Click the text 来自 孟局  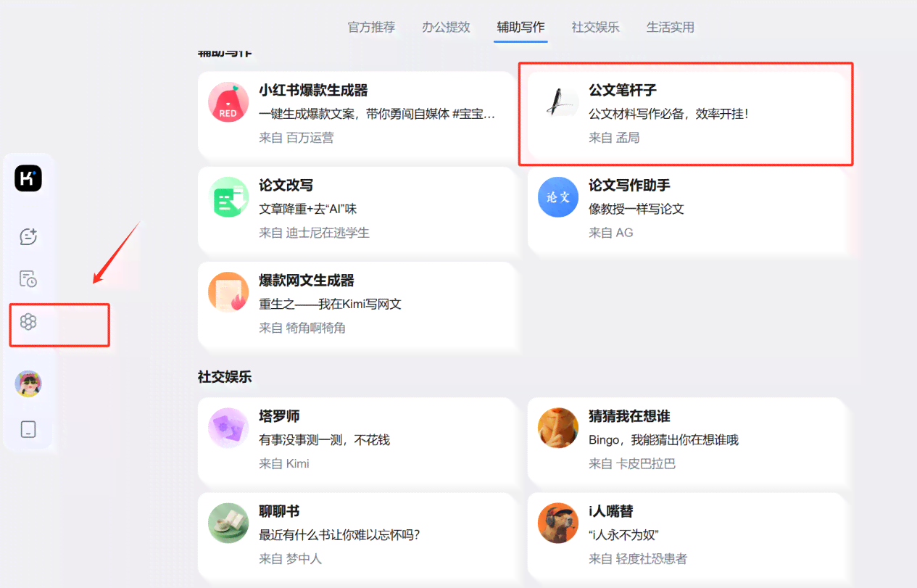[x=614, y=137]
